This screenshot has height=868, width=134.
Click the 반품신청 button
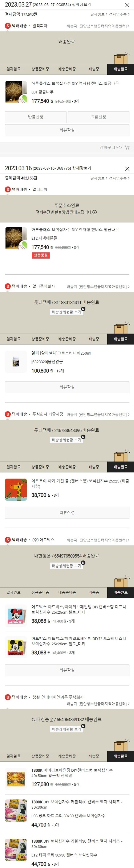point(35,117)
